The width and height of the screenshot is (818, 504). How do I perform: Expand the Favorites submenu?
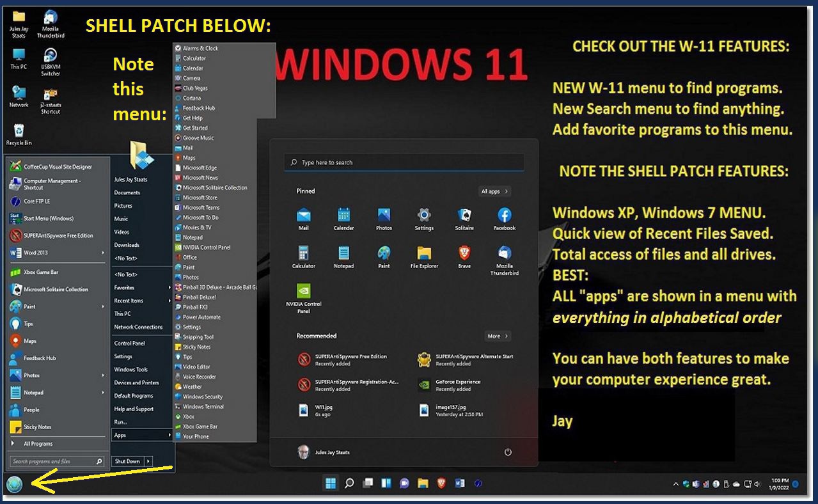tap(141, 287)
